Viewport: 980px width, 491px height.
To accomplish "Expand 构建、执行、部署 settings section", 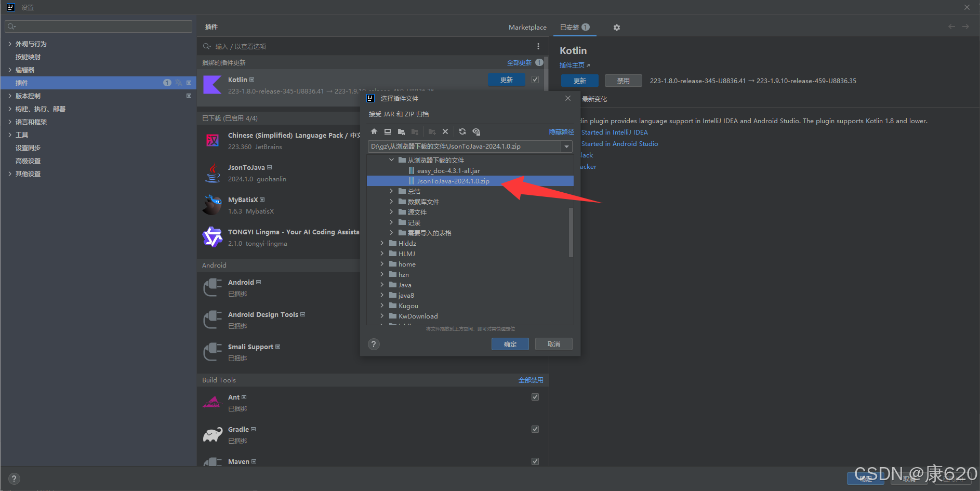I will (10, 109).
